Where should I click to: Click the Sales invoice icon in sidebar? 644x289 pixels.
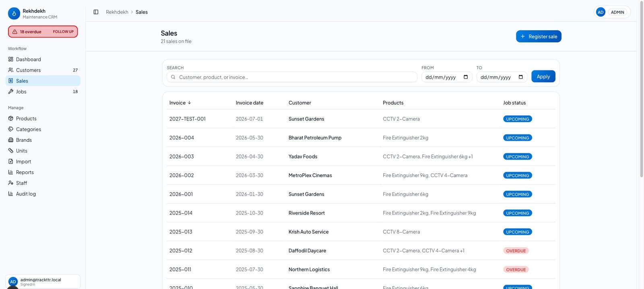11,81
